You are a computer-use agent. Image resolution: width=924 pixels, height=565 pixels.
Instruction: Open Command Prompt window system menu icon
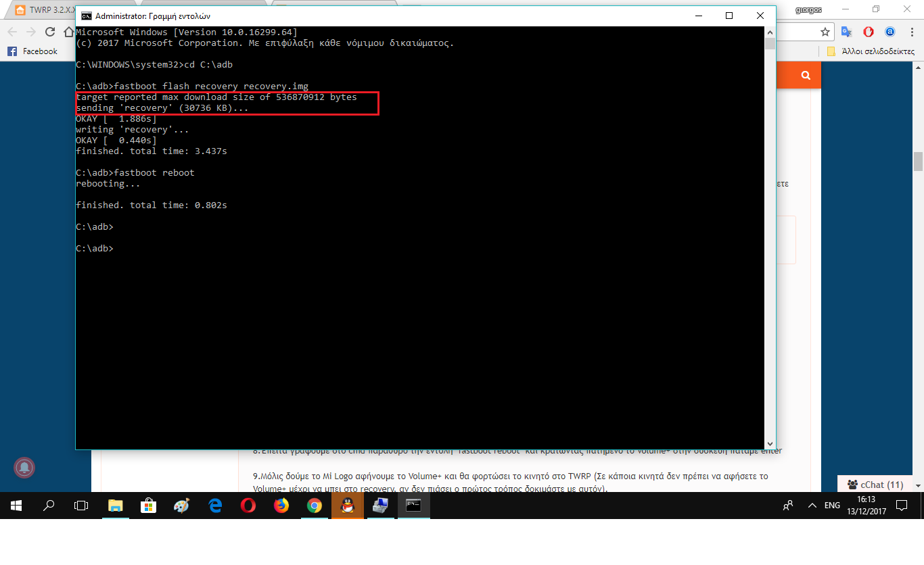pos(87,16)
